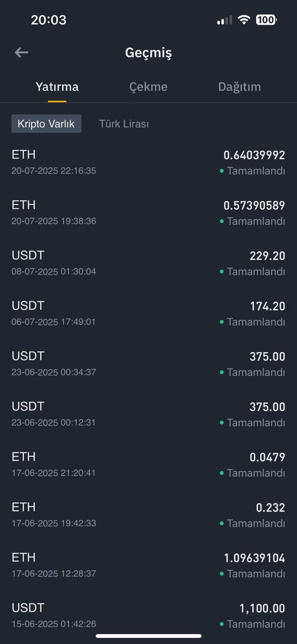This screenshot has height=644, width=297.
Task: Open the ETH deposit of 1.09639104
Action: pos(148,565)
